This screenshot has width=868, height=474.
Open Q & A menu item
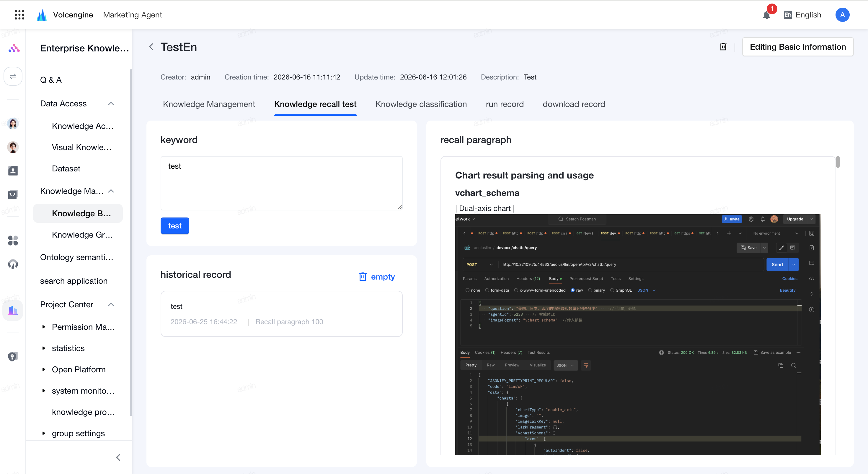[51, 80]
